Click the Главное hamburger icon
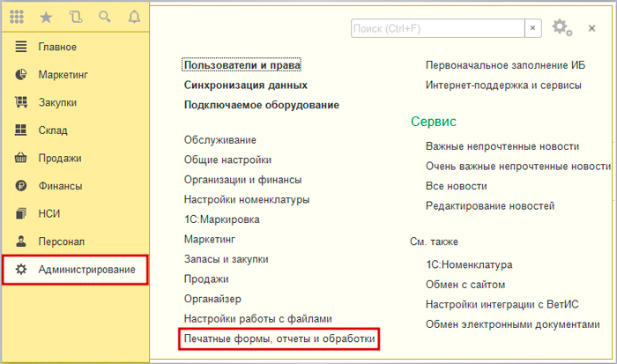 21,47
